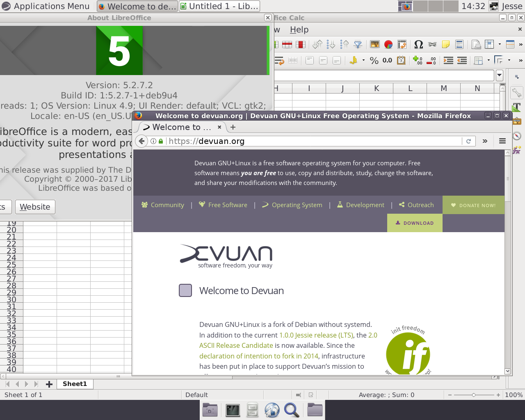The height and width of the screenshot is (420, 525).
Task: Go back in Firefox
Action: (142, 141)
